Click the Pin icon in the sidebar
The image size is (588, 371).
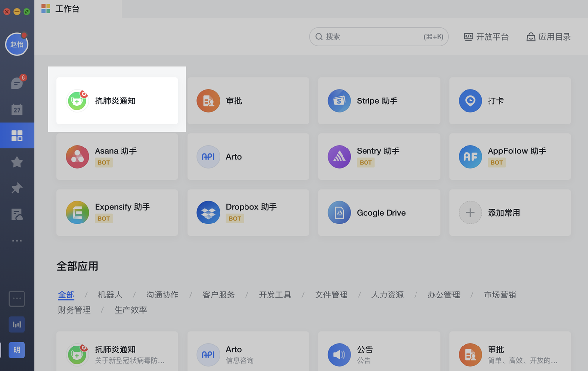point(17,188)
